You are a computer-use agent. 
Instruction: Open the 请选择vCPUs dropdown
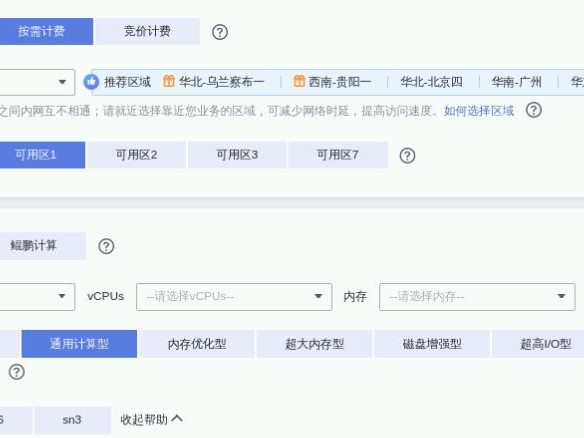click(x=234, y=297)
